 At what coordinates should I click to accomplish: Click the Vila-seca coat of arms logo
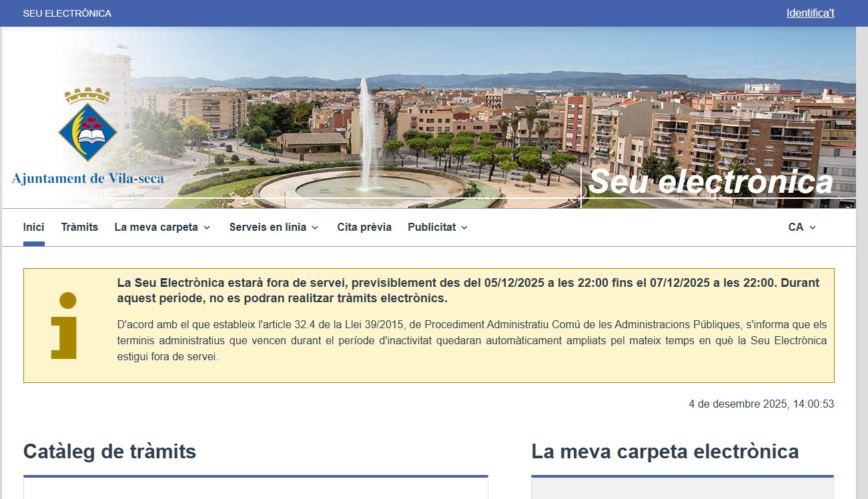tap(88, 127)
